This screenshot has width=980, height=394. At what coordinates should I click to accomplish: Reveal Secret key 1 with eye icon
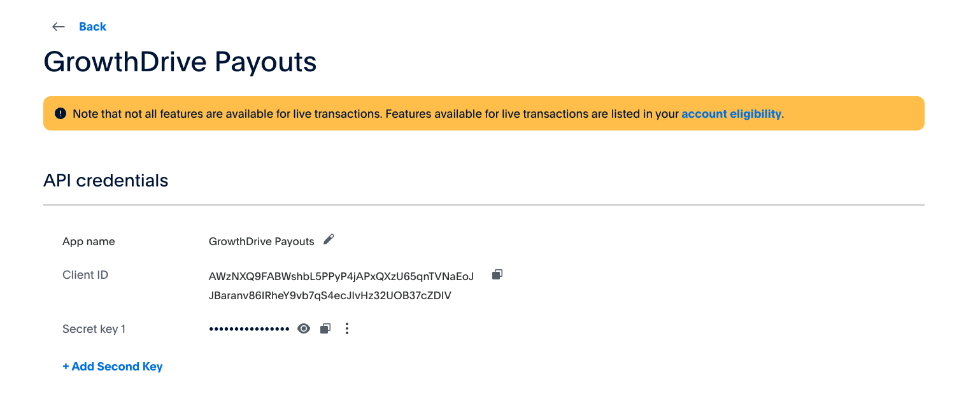pos(304,328)
